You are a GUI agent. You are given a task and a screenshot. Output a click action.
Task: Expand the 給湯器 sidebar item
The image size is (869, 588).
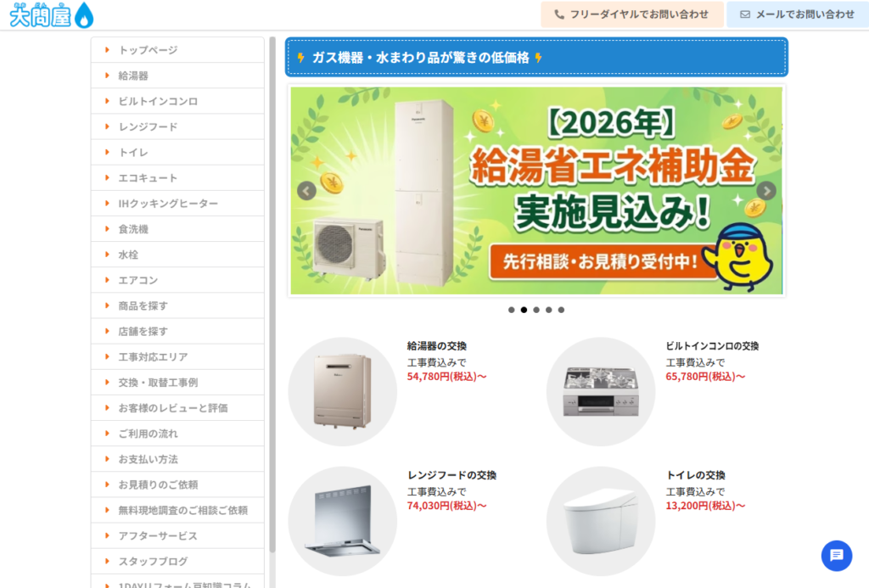(177, 76)
